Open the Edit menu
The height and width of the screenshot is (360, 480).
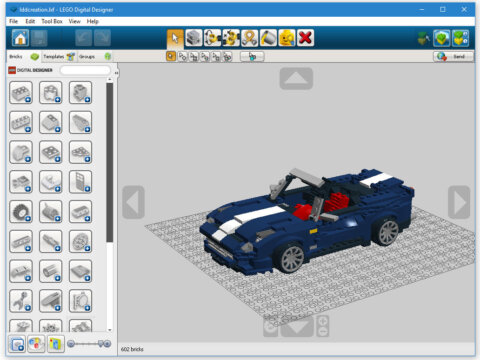click(30, 21)
